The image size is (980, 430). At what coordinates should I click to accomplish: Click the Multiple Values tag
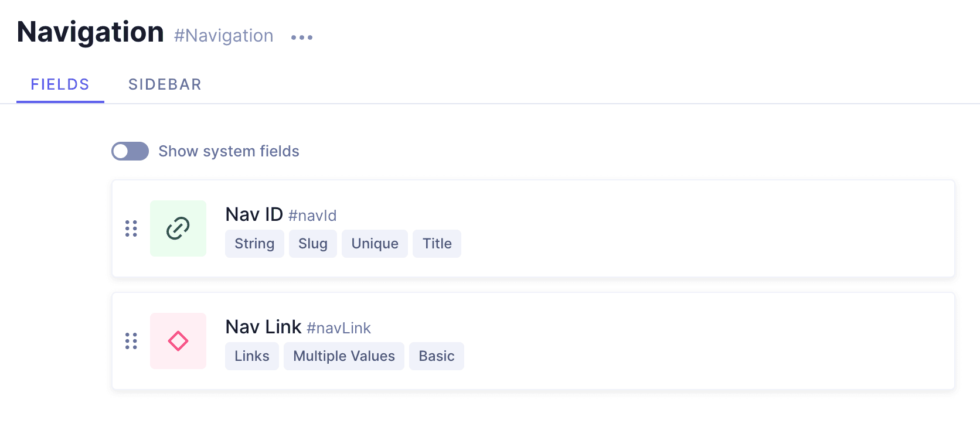pyautogui.click(x=344, y=356)
